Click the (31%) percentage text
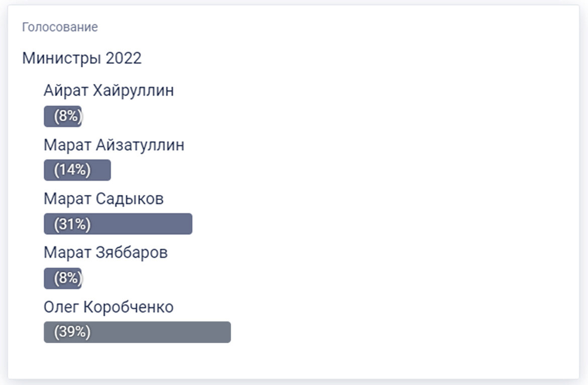 point(72,224)
